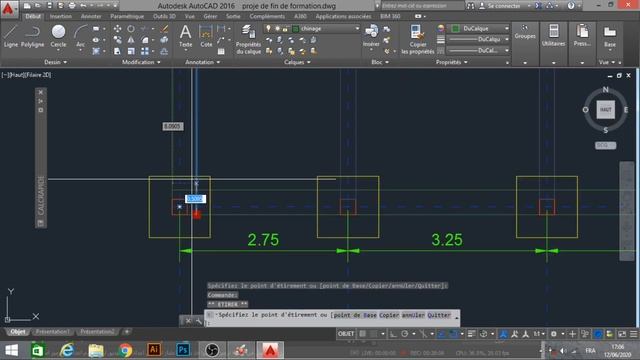The width and height of the screenshot is (640, 360).
Task: Switch to Présentation1 layout tab
Action: point(52,332)
